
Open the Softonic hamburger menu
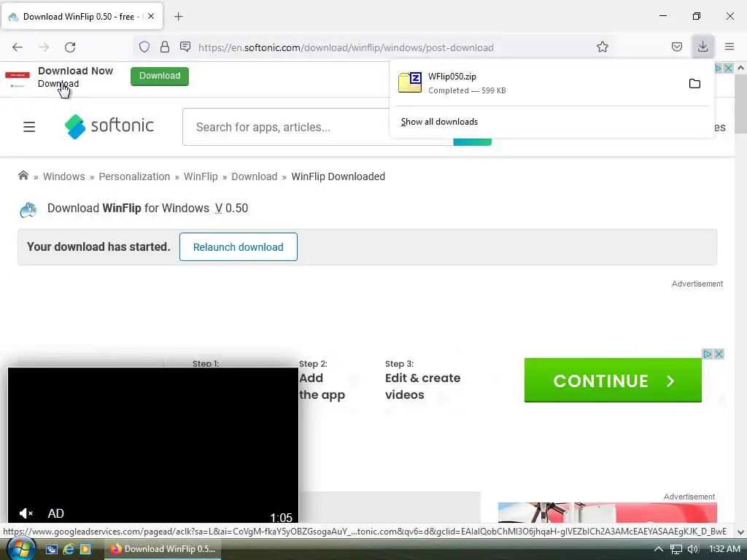(x=29, y=127)
